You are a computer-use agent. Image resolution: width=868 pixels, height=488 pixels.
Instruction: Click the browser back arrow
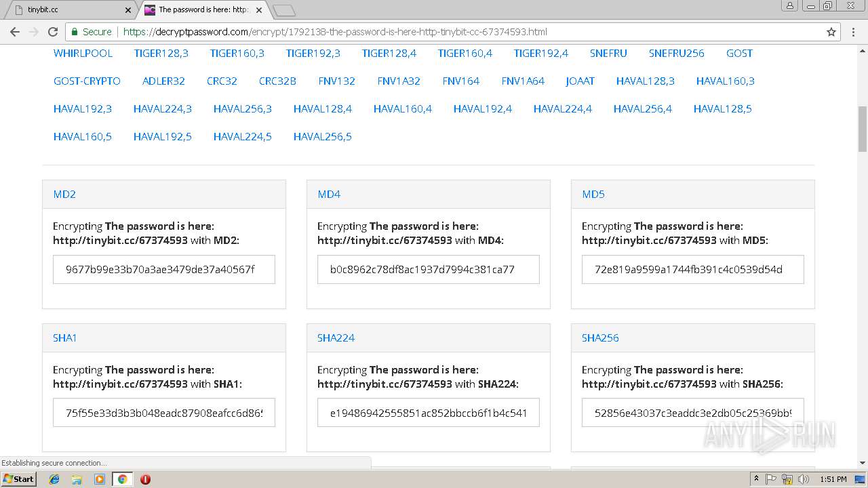pyautogui.click(x=15, y=32)
